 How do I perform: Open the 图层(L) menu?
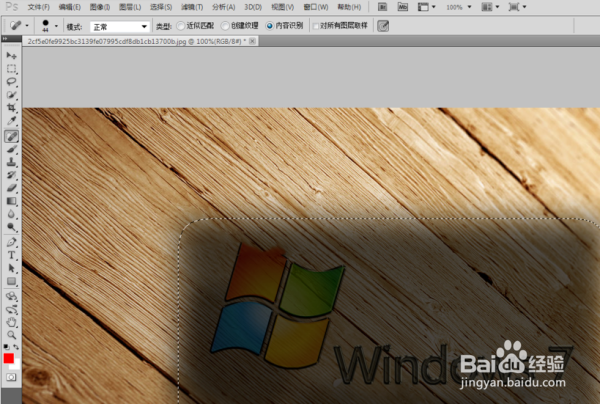pyautogui.click(x=130, y=7)
